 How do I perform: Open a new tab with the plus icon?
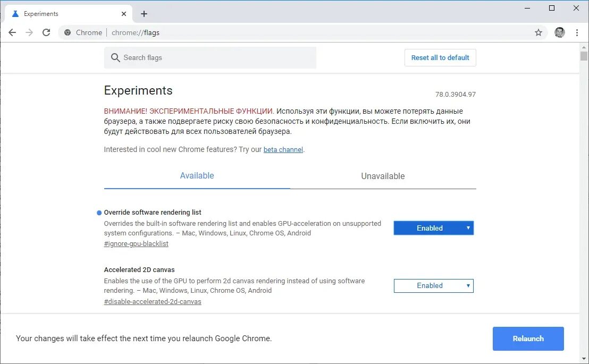pyautogui.click(x=144, y=14)
